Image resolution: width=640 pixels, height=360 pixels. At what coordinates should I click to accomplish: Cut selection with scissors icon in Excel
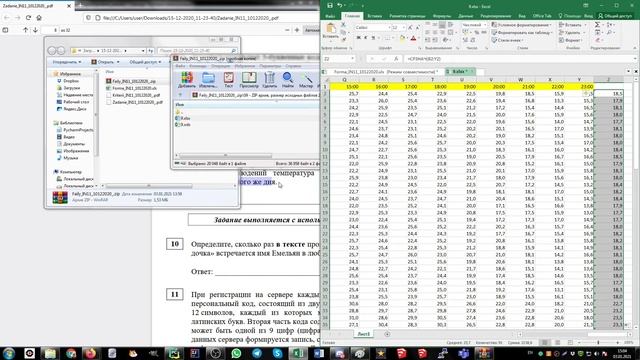[343, 25]
